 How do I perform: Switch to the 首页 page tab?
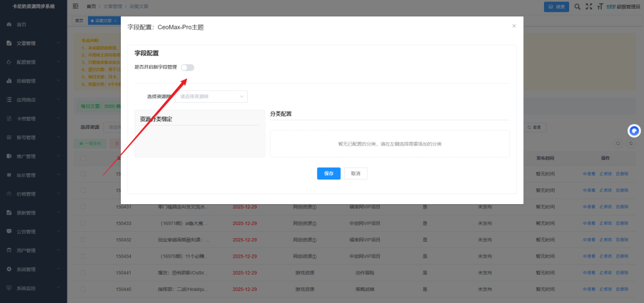(x=79, y=21)
